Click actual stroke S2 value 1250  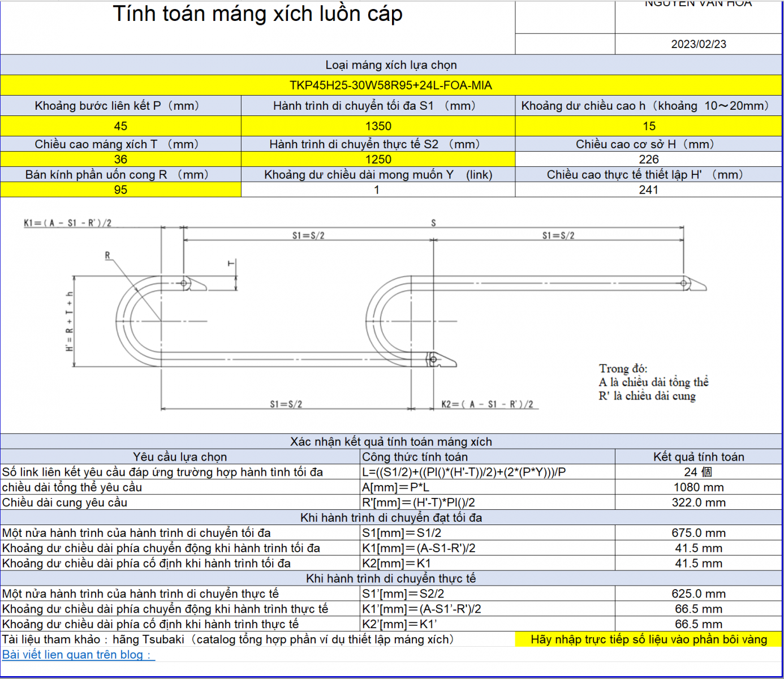tap(378, 159)
